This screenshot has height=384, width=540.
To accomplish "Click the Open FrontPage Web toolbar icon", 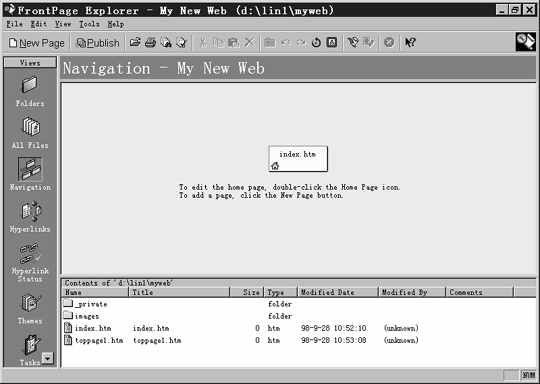I will pyautogui.click(x=135, y=43).
